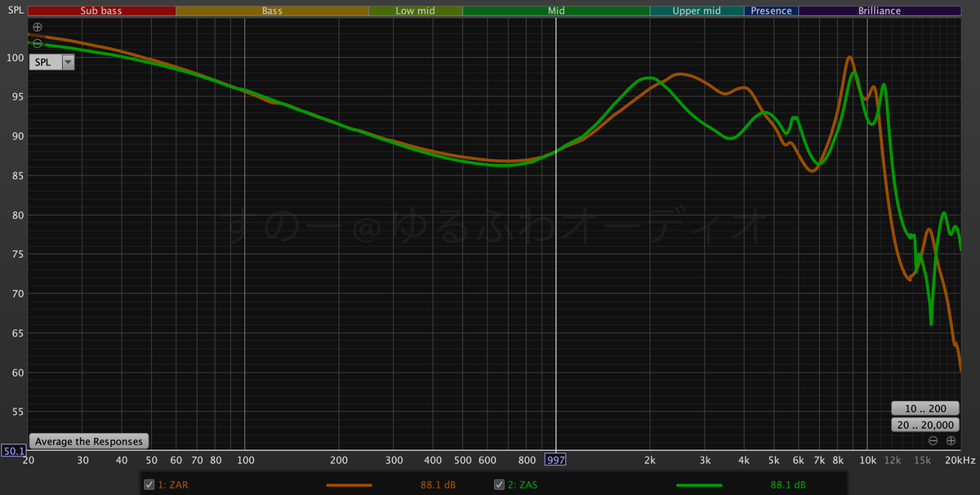This screenshot has height=495, width=980.
Task: Zoom in the frequency axis using the plus icon
Action: pos(951,441)
